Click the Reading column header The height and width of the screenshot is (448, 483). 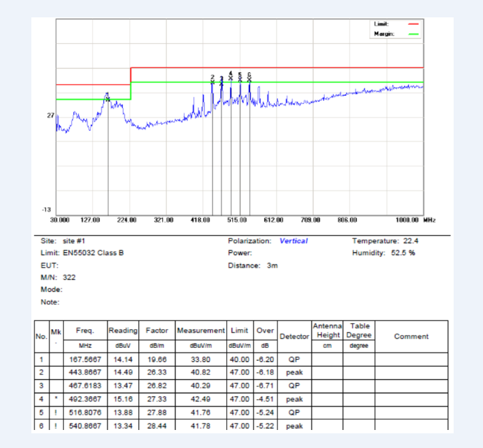pyautogui.click(x=123, y=330)
